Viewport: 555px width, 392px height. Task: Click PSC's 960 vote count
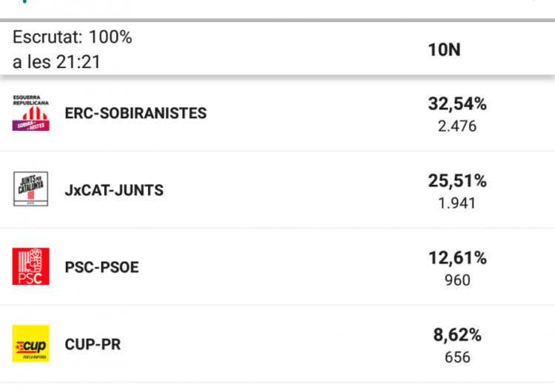coord(457,280)
